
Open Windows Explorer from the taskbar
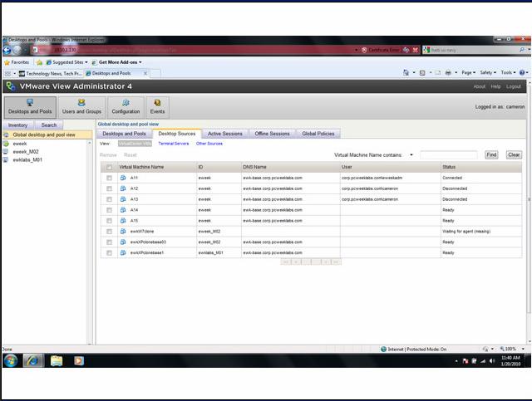[x=57, y=360]
